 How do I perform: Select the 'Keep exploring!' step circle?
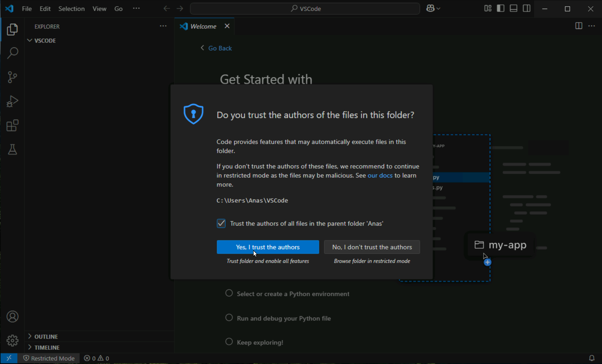pyautogui.click(x=229, y=341)
